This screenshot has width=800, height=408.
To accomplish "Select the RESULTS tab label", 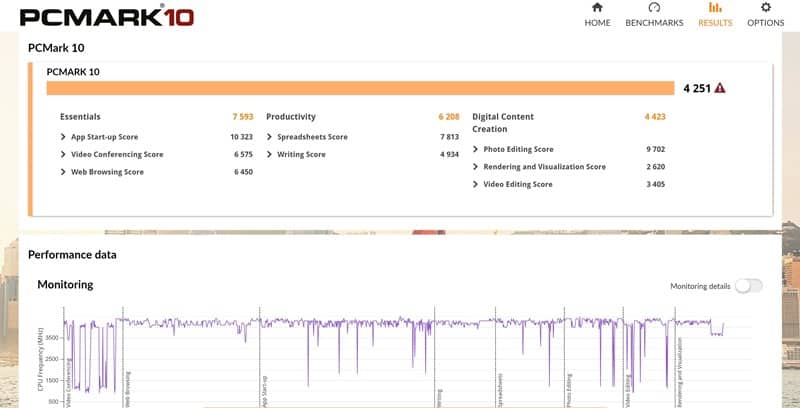I will click(x=715, y=23).
